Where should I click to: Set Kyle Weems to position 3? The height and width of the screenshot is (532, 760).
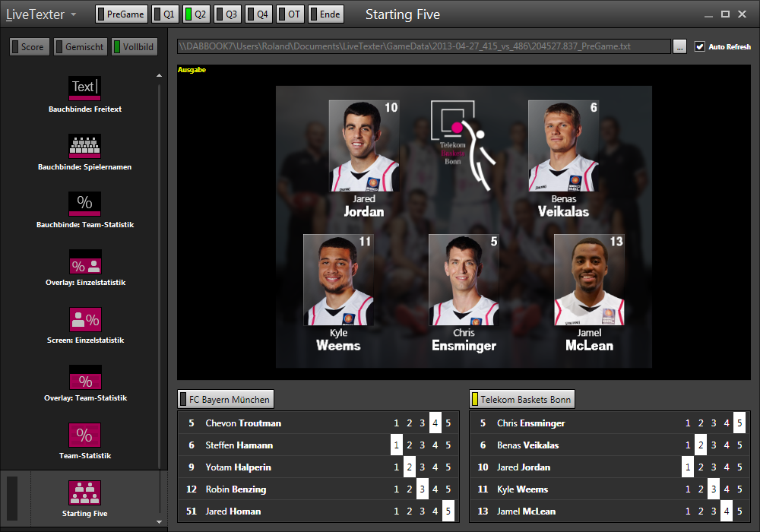[x=714, y=489]
